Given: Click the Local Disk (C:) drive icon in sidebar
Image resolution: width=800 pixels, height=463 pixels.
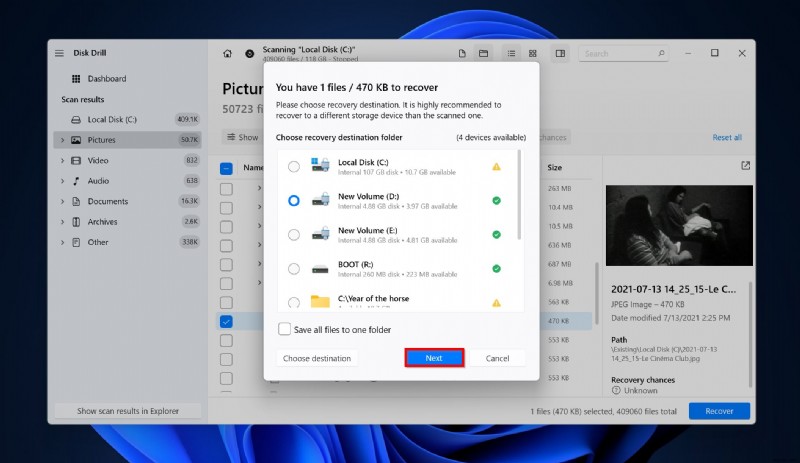Looking at the screenshot, I should click(x=76, y=119).
